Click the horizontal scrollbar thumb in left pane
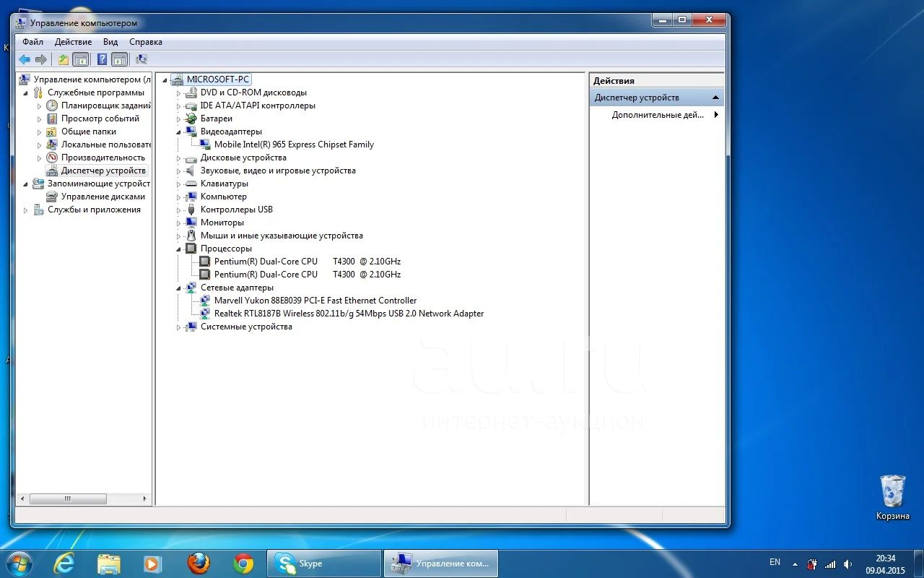Viewport: 924px width, 578px height. (68, 499)
